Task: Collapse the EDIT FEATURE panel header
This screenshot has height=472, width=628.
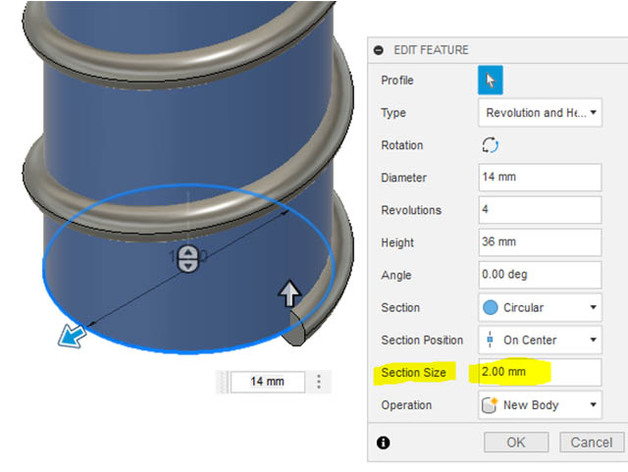Action: click(x=379, y=50)
